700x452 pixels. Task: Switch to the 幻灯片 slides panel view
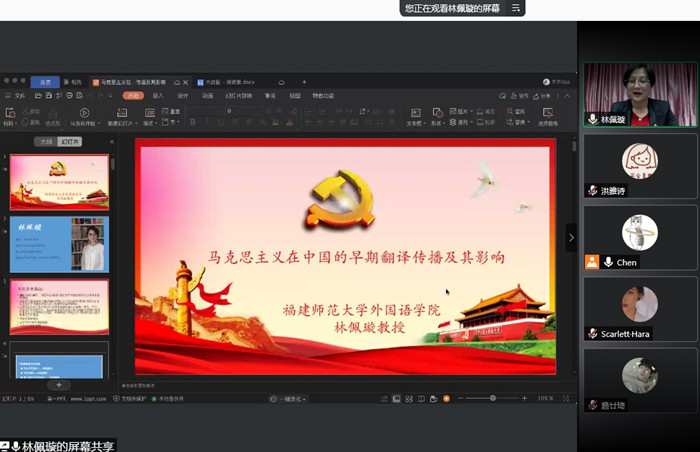coord(69,142)
